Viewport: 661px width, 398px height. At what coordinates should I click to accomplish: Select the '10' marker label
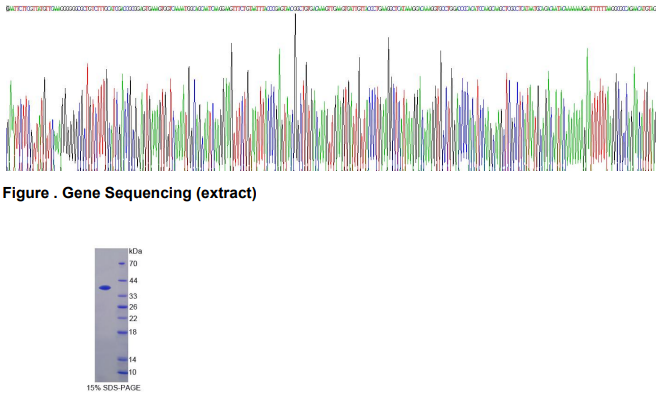(x=133, y=372)
